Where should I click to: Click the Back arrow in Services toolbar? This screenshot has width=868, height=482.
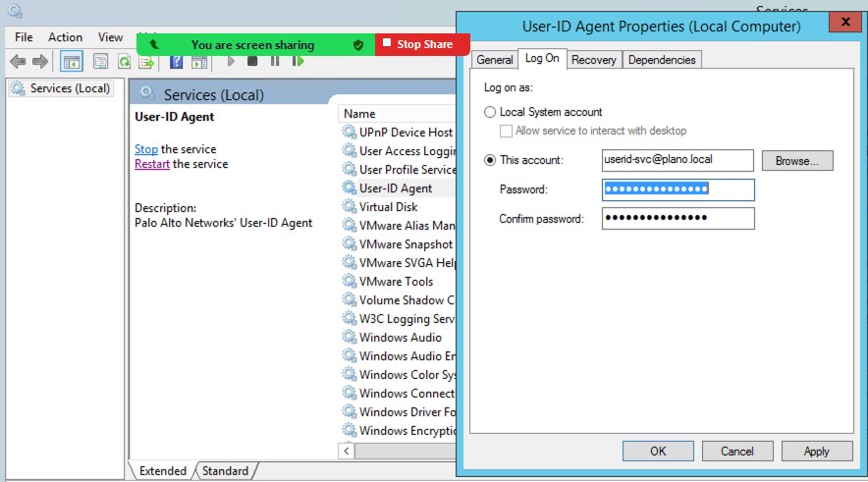[18, 62]
